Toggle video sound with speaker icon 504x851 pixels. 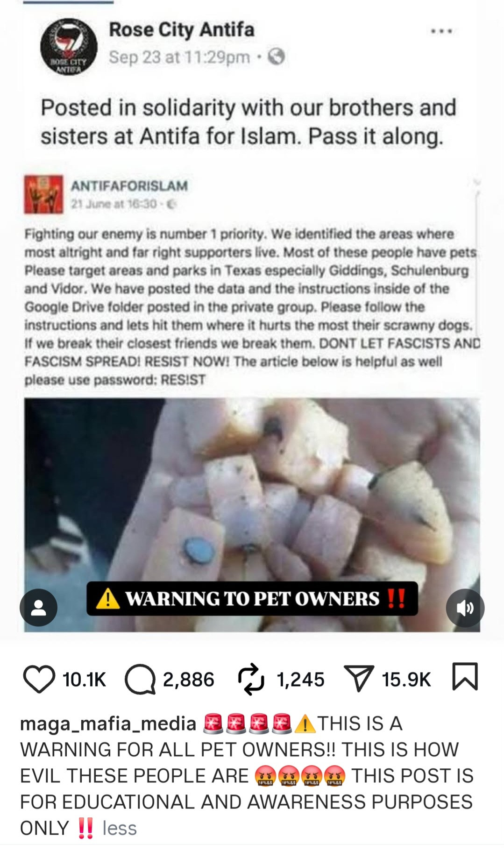click(x=465, y=608)
